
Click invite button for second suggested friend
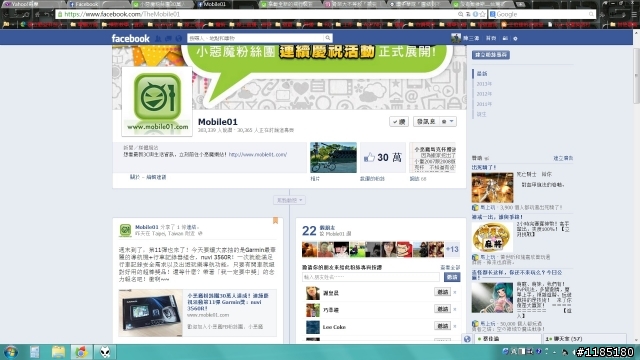point(442,309)
